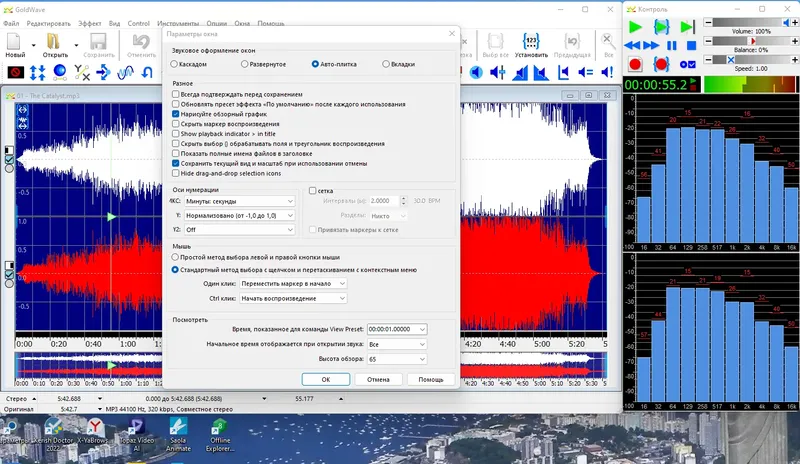Open the Эффект menu
The height and width of the screenshot is (464, 800).
(x=90, y=22)
